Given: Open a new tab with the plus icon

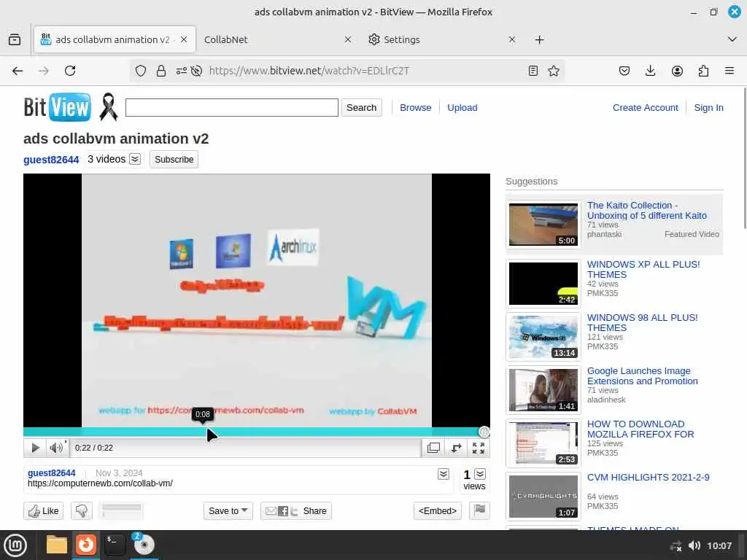Looking at the screenshot, I should 539,39.
